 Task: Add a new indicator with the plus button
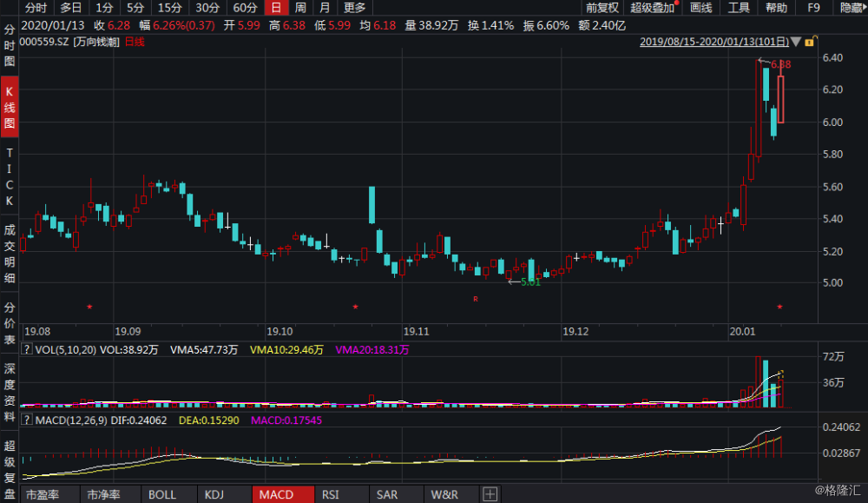490,494
